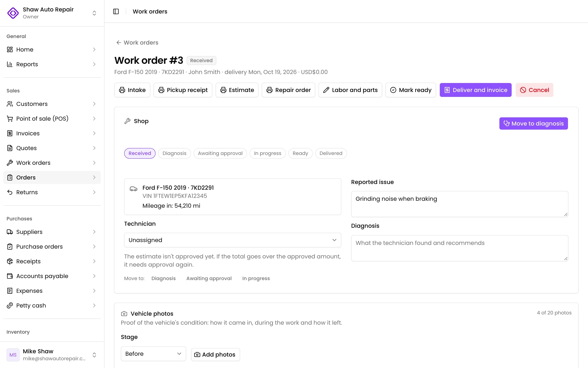588x368 pixels.
Task: Click the Deliver and invoice button
Action: coord(476,90)
